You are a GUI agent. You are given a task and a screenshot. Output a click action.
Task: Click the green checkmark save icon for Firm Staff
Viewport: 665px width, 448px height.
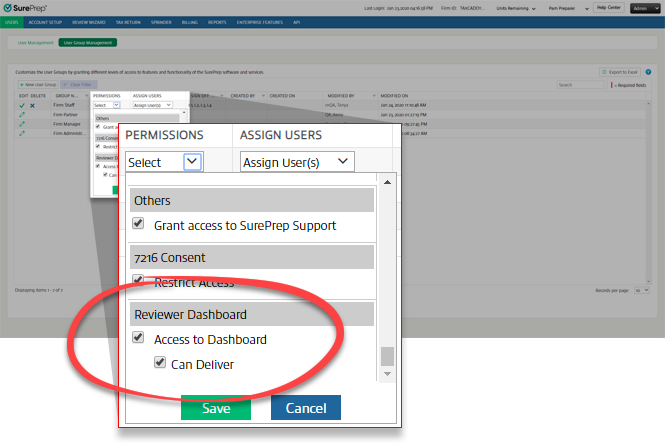pyautogui.click(x=21, y=104)
